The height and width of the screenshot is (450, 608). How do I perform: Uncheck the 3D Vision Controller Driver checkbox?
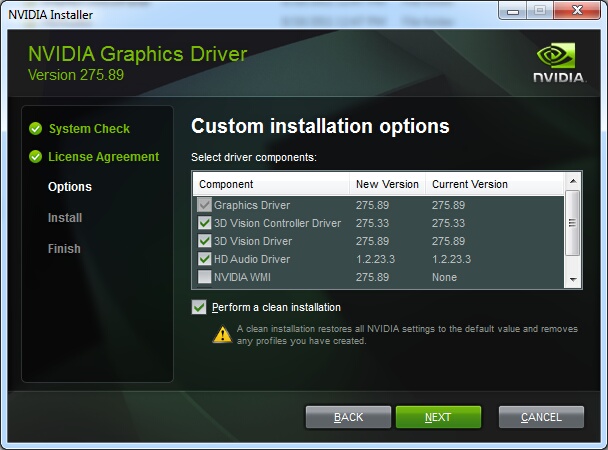pyautogui.click(x=204, y=223)
